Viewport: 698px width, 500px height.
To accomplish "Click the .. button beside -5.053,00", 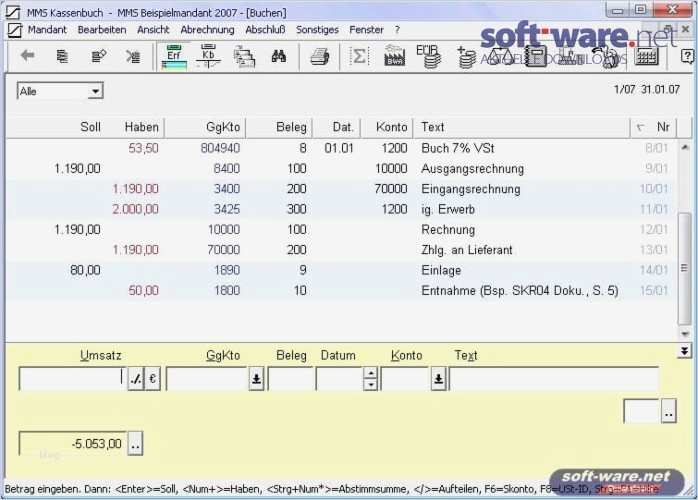I will (135, 444).
